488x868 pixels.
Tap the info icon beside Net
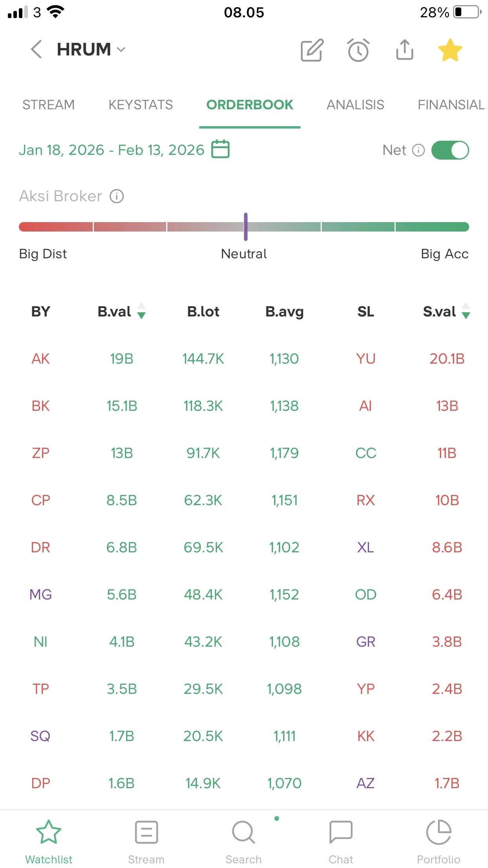[418, 150]
